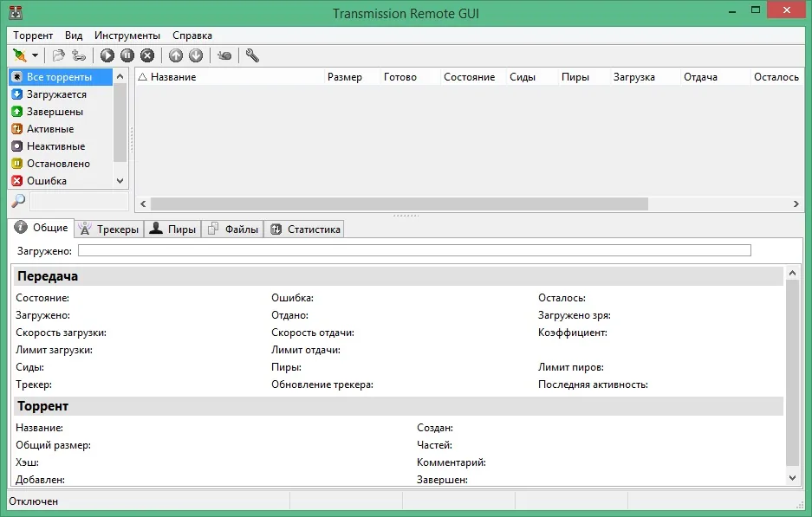Sort by Сиды column header

coord(532,76)
